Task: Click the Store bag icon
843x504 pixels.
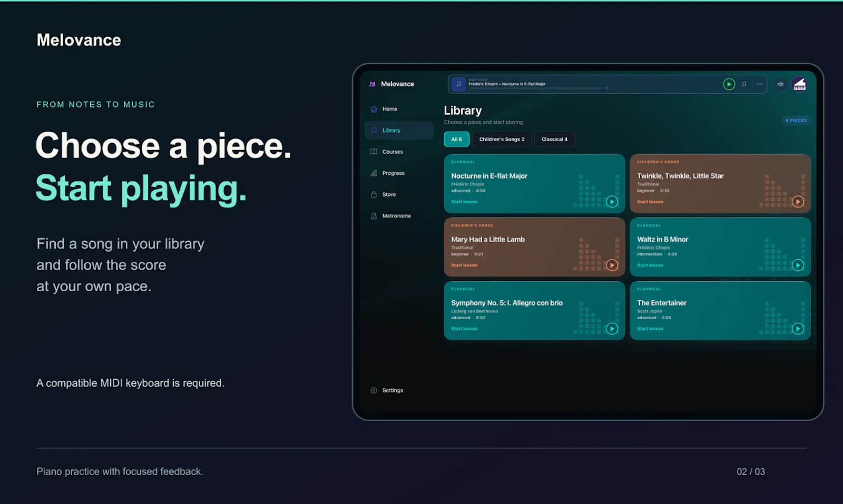Action: [374, 194]
